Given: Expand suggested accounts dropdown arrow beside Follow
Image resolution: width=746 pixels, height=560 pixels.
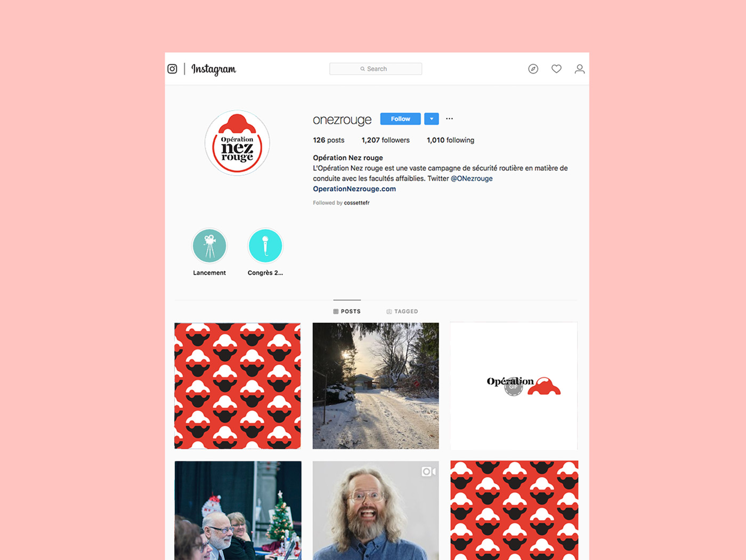Looking at the screenshot, I should [x=432, y=119].
